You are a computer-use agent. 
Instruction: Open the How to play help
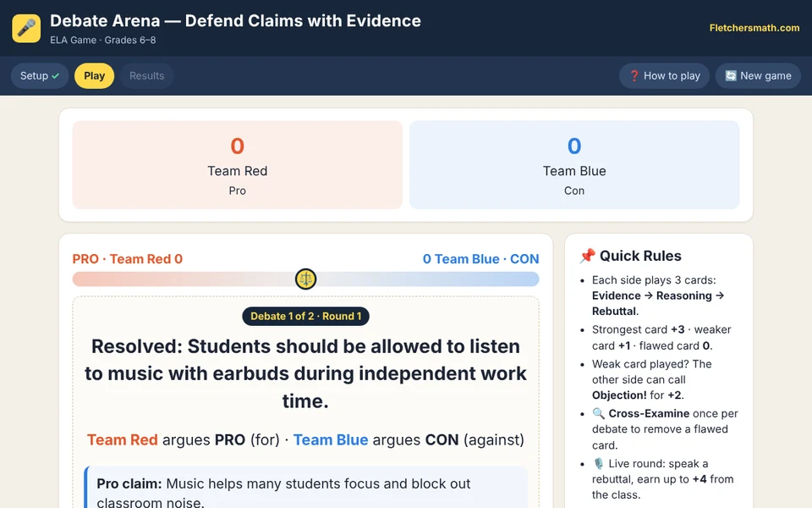click(664, 75)
